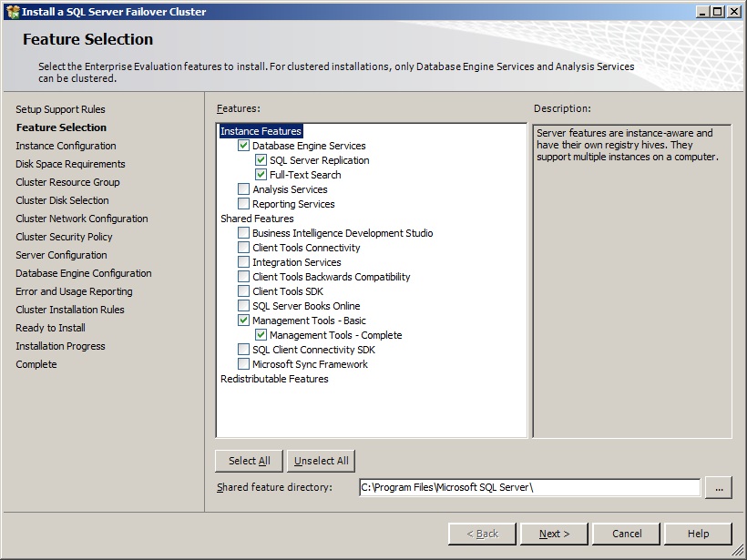Uncheck the Database Engine Services checkbox
The width and height of the screenshot is (747, 560).
click(243, 146)
